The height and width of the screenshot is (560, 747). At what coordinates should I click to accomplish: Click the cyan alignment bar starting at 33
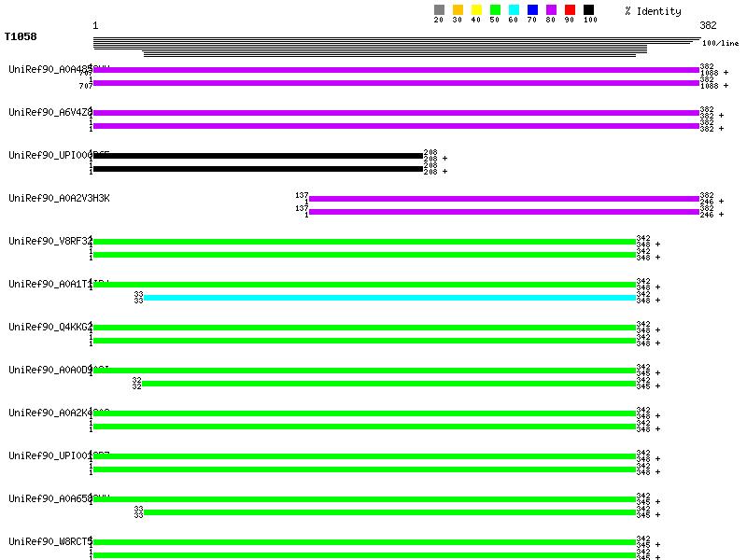388,298
